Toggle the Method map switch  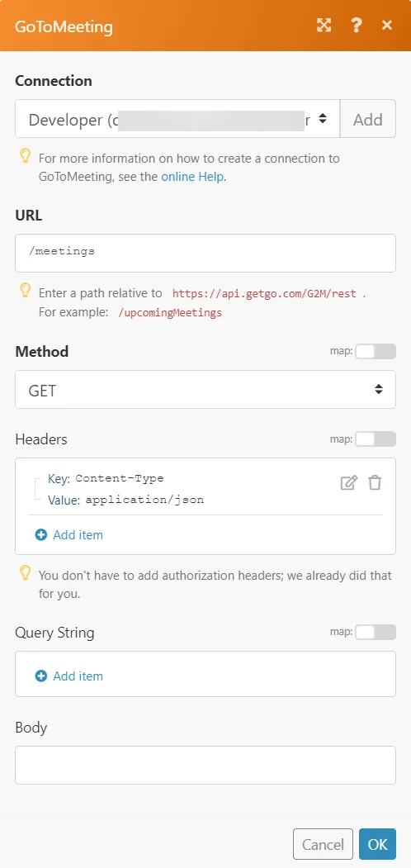pyautogui.click(x=376, y=352)
